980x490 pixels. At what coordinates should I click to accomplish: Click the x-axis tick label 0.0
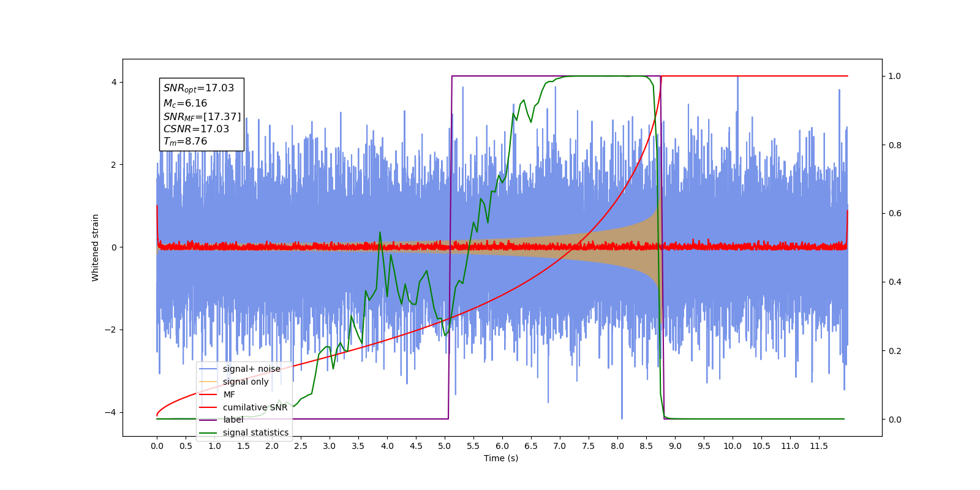click(157, 446)
